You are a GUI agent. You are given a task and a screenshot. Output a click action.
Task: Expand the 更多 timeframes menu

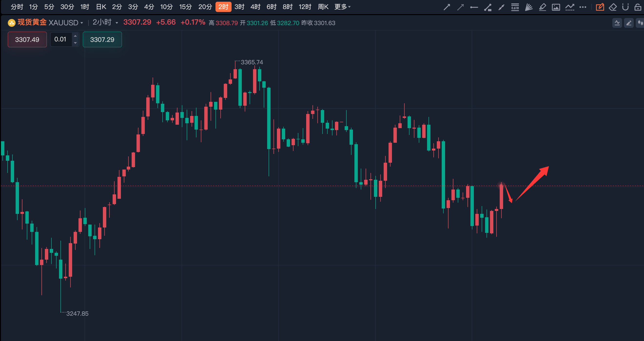[342, 7]
